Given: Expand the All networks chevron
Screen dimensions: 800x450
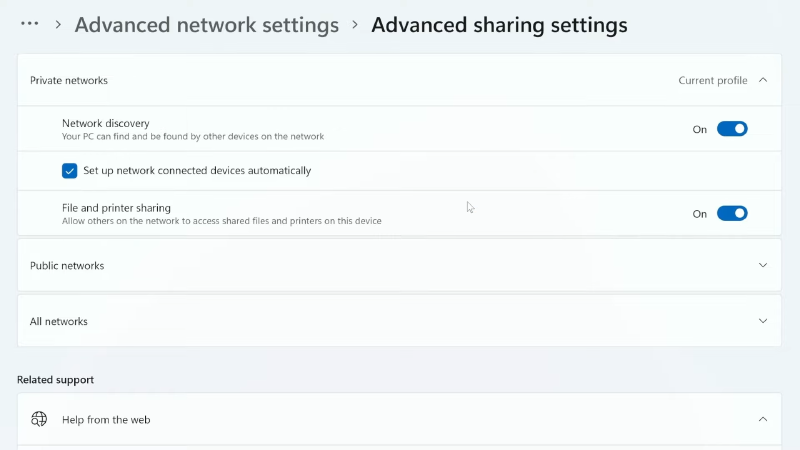Looking at the screenshot, I should [x=763, y=321].
